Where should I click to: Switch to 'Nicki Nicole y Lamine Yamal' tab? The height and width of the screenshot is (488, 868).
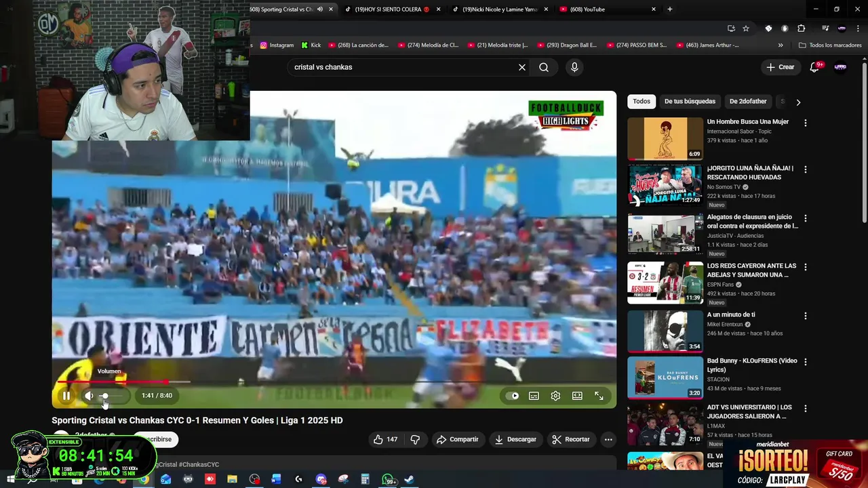[500, 9]
